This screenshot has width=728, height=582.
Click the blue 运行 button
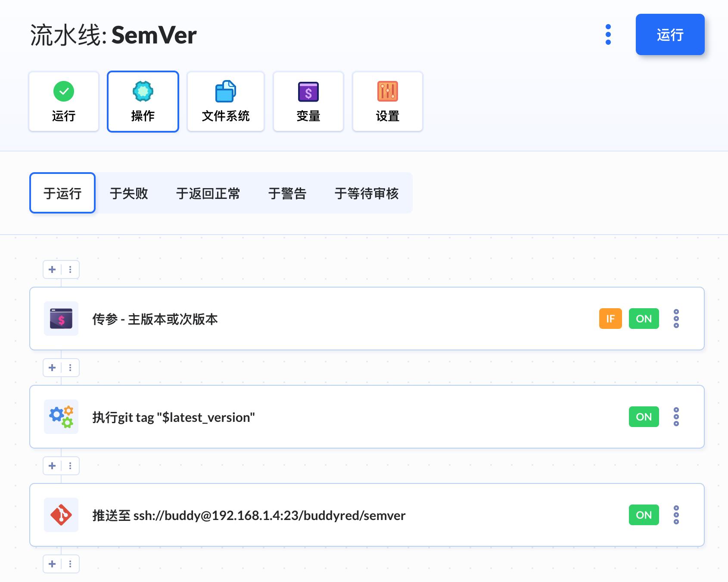click(670, 34)
